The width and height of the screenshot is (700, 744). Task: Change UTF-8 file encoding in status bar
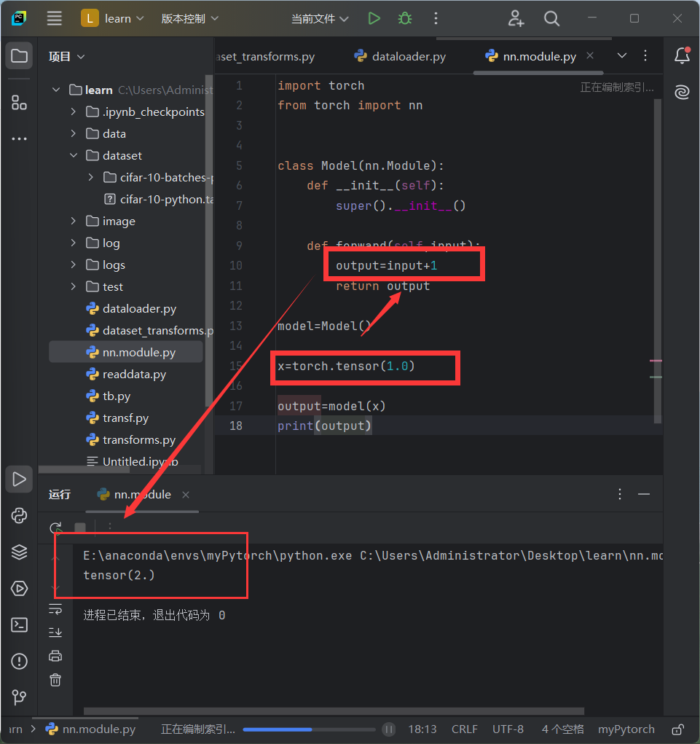coord(508,729)
